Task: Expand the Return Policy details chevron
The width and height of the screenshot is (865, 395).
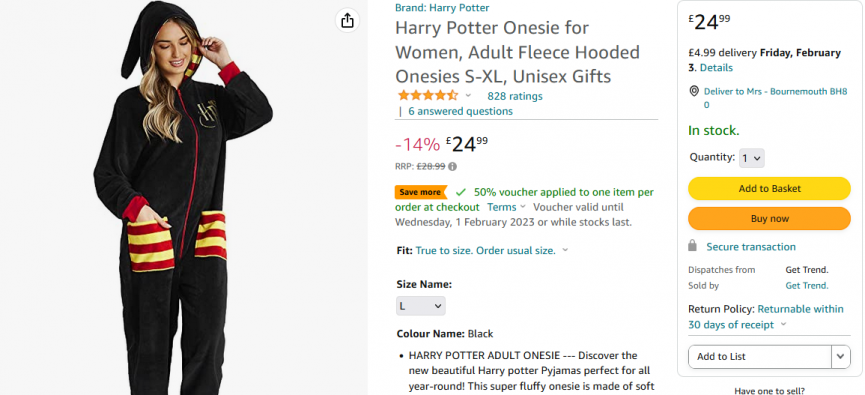Action: pyautogui.click(x=783, y=324)
